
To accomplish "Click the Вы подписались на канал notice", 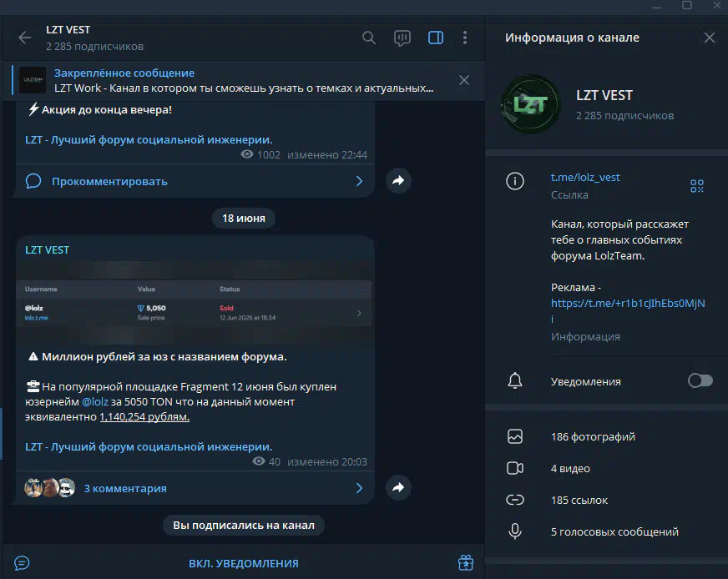I will [244, 525].
